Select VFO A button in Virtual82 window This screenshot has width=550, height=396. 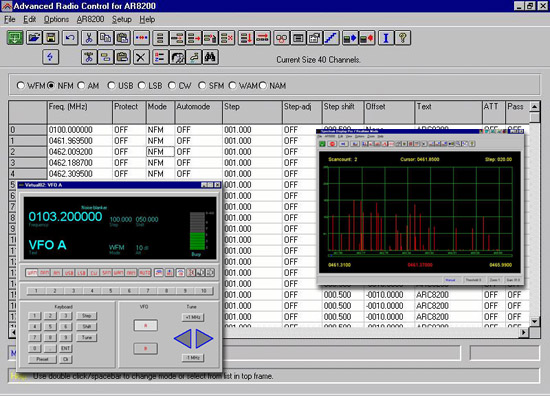pyautogui.click(x=146, y=325)
